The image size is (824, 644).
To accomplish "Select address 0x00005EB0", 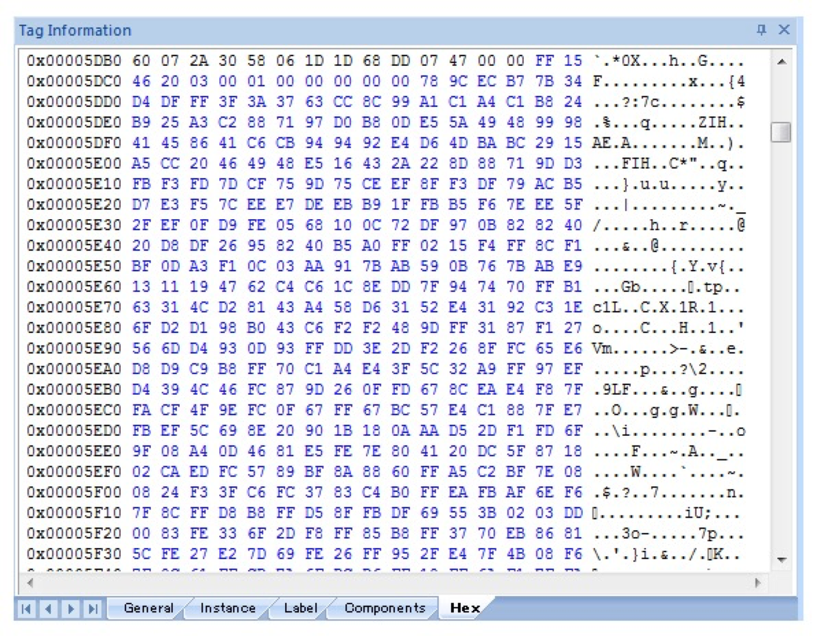I will point(74,390).
